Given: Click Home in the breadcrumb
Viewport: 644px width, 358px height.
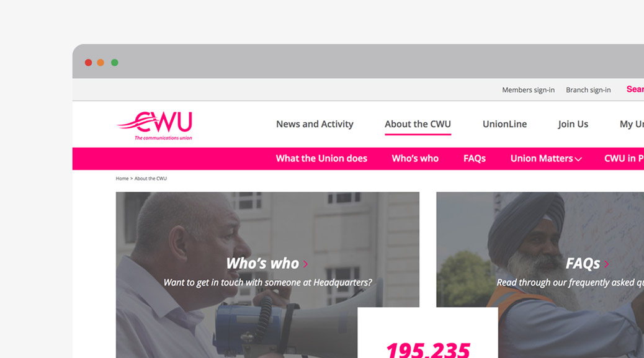Looking at the screenshot, I should tap(122, 179).
